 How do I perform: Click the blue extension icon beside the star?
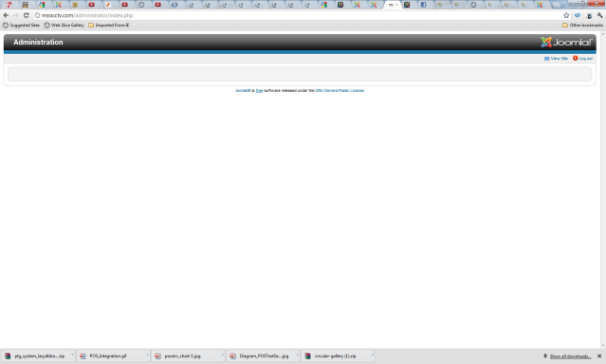point(578,15)
